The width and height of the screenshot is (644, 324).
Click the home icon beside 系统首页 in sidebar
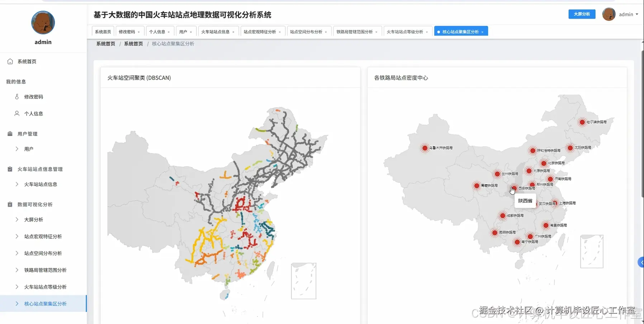10,61
